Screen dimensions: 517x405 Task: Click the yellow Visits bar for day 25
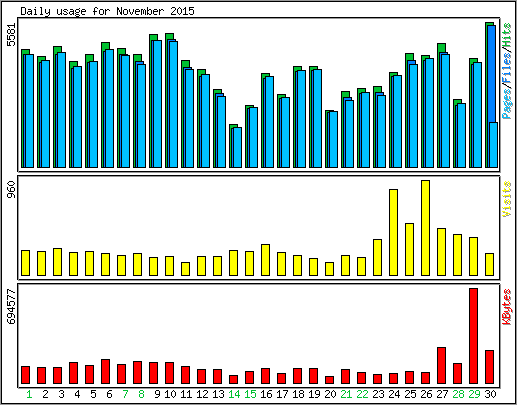(x=409, y=249)
